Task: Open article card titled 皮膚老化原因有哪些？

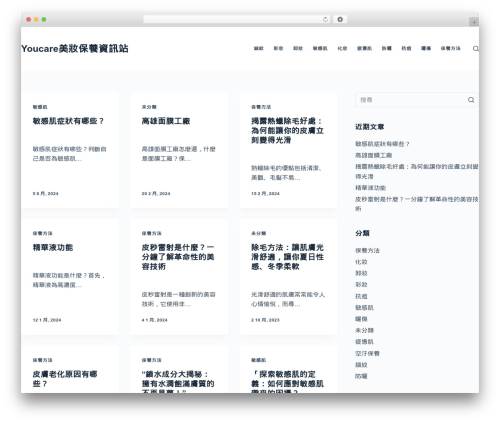Action: 65,379
